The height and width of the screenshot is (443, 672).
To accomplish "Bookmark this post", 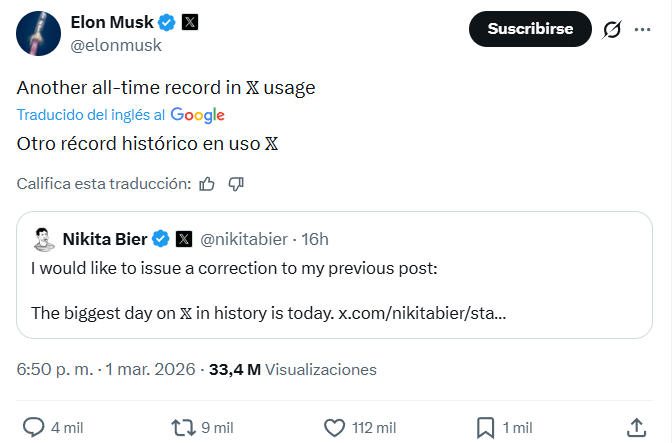I will tap(485, 427).
